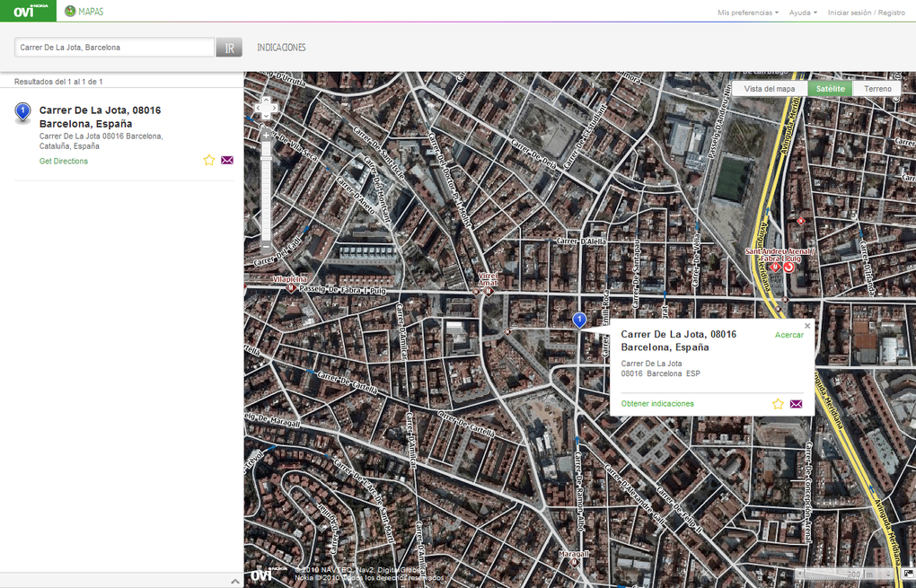Expand the Ayuda menu
916x588 pixels.
click(797, 13)
